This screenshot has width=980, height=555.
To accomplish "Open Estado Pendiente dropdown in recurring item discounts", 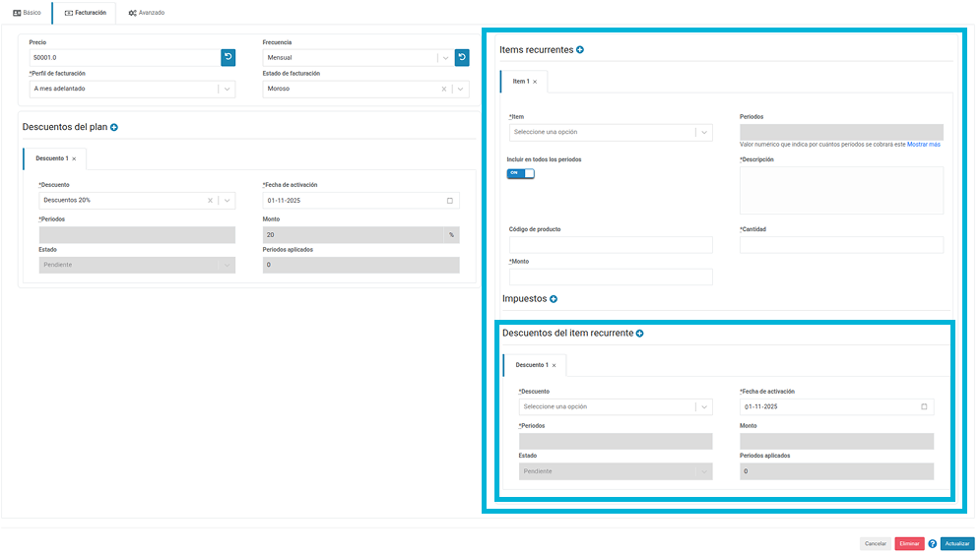I will point(616,471).
